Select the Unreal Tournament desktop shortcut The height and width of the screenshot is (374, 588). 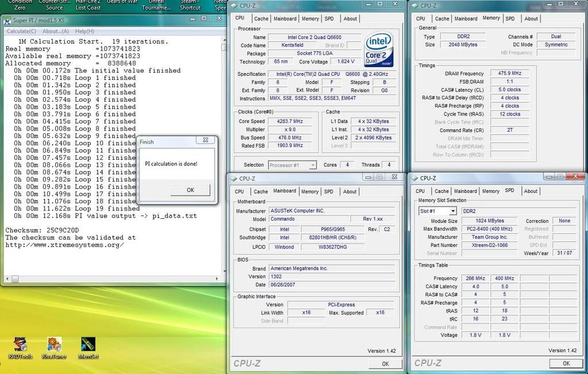click(x=156, y=5)
